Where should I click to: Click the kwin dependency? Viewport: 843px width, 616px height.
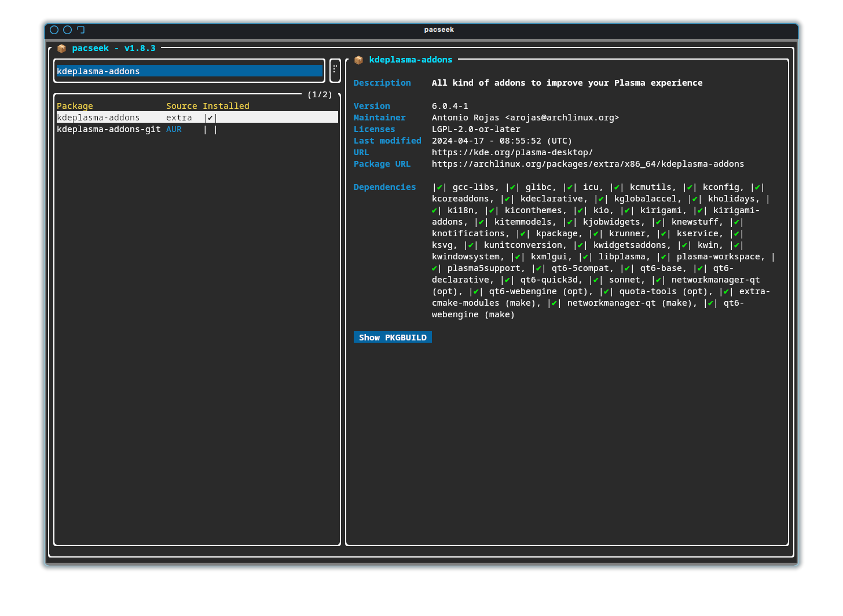(x=708, y=245)
